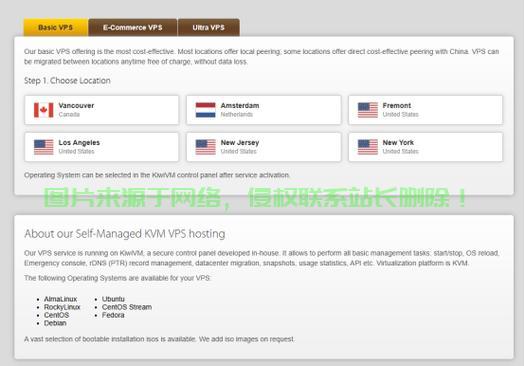Image resolution: width=525 pixels, height=366 pixels.
Task: Click the CentOS list item
Action: (x=57, y=315)
